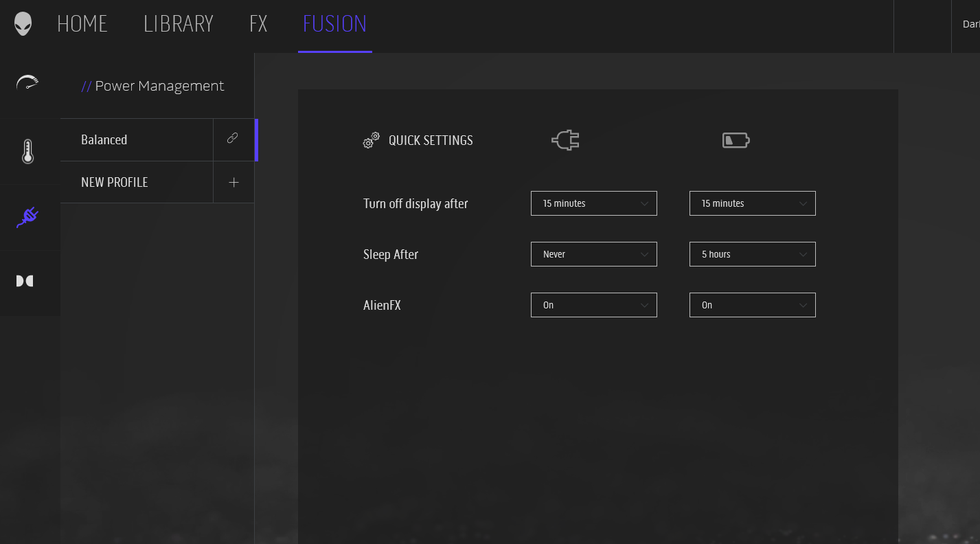
Task: Open the overclocking speedometer icon in sidebar
Action: (x=27, y=83)
